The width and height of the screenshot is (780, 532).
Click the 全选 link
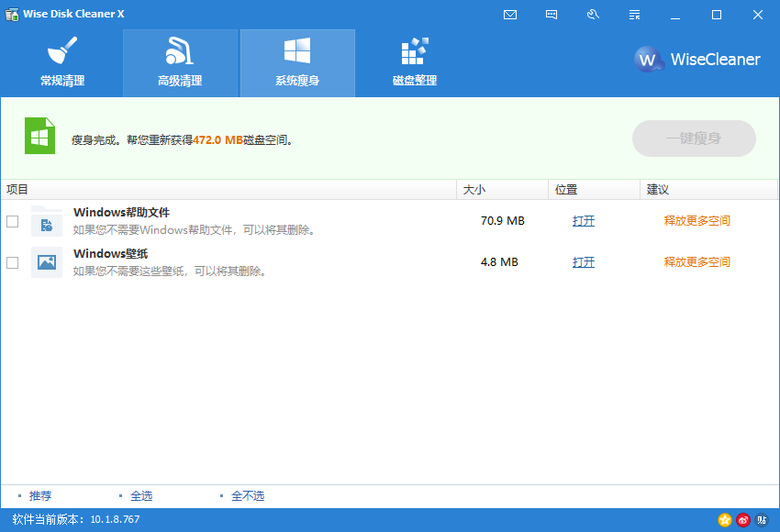(141, 495)
